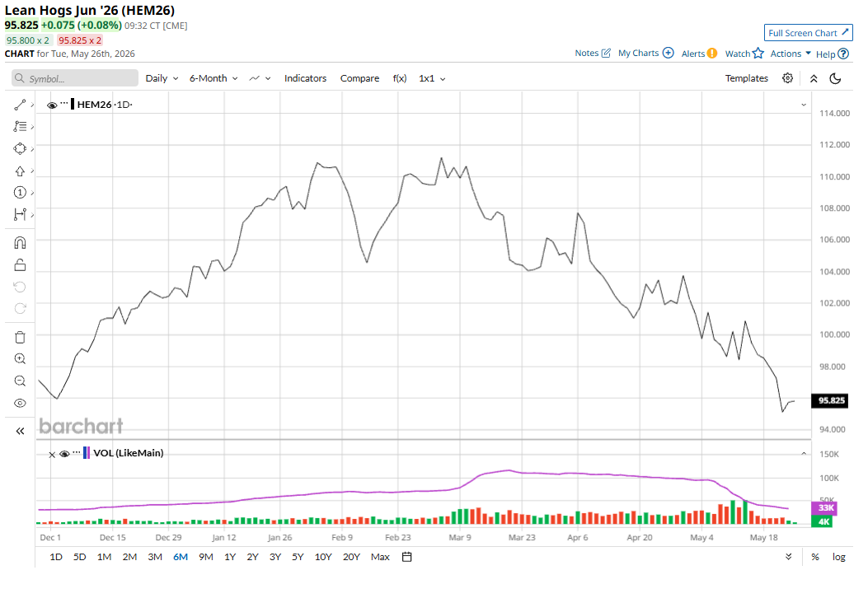868x603 pixels.
Task: Open the magnet snap mode tool
Action: coord(20,243)
